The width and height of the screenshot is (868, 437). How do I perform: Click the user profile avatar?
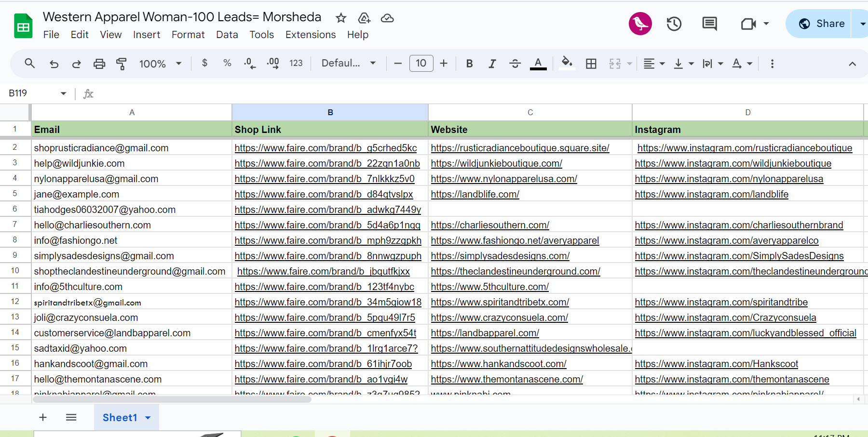coord(640,24)
